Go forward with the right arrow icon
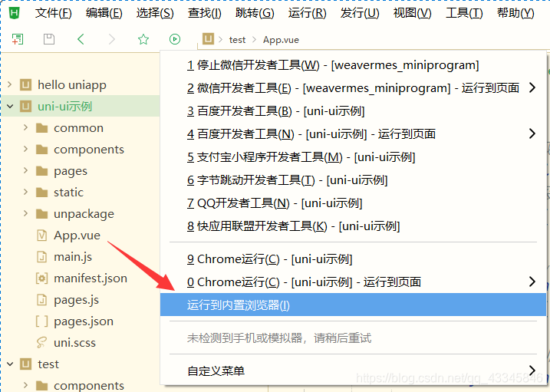Screen dimensions: 550x392 point(111,39)
